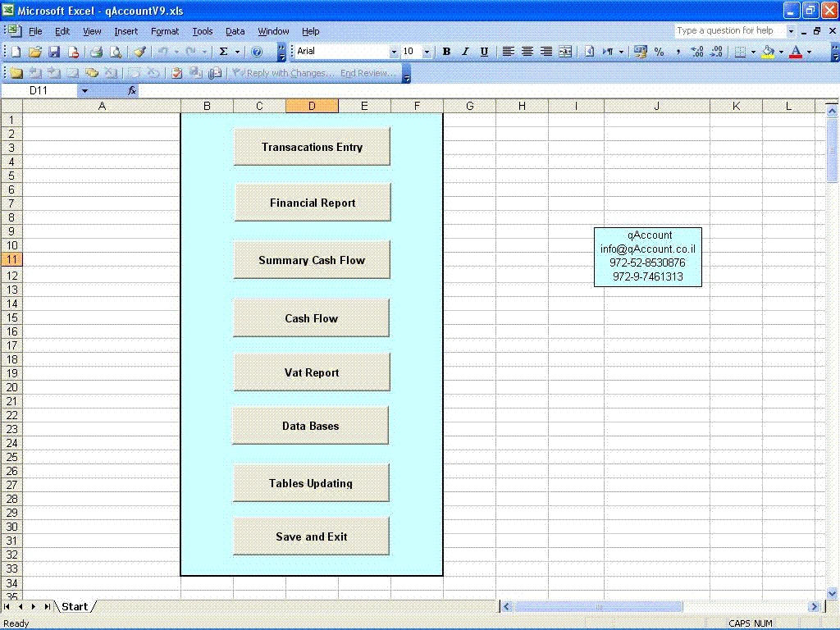The width and height of the screenshot is (840, 630).
Task: Open the Tools menu
Action: click(203, 31)
